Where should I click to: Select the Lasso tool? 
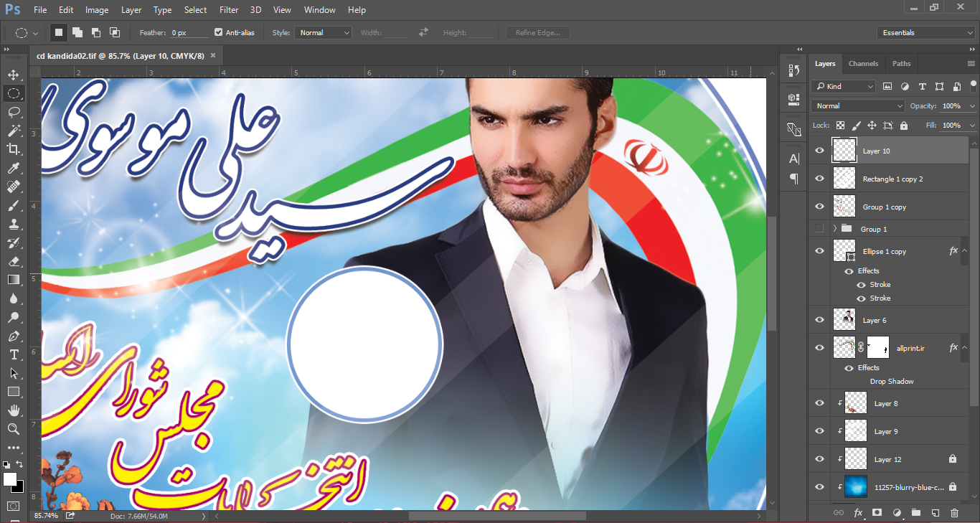tap(14, 112)
